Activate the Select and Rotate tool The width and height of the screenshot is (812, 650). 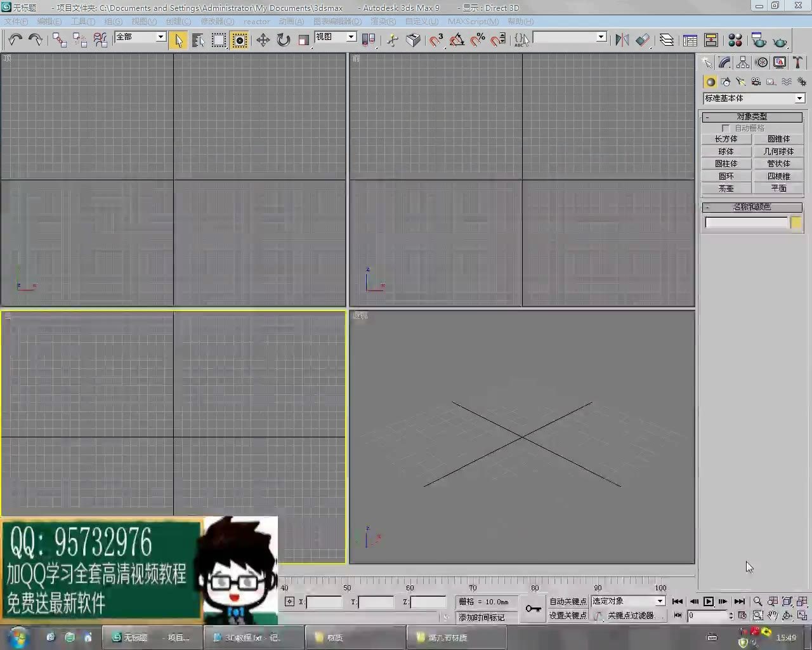(x=283, y=40)
